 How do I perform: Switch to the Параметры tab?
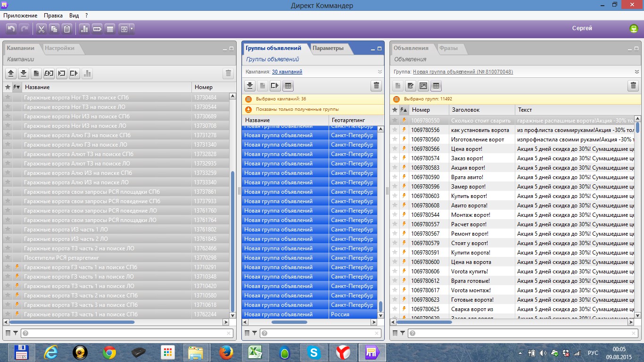[x=328, y=48]
